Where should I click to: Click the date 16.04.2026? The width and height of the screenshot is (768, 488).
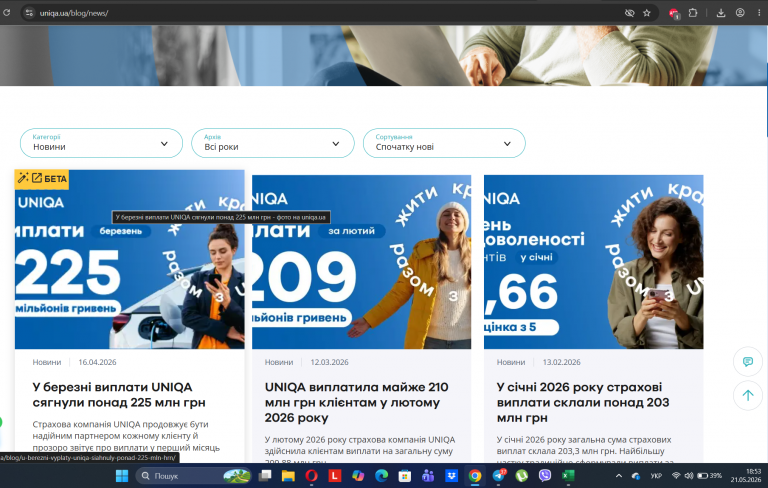[x=97, y=362]
